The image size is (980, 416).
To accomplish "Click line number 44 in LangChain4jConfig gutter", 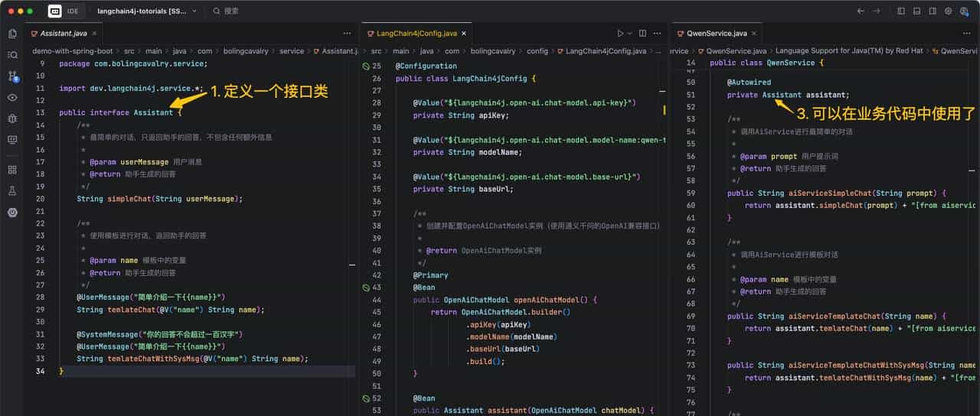I will [376, 300].
